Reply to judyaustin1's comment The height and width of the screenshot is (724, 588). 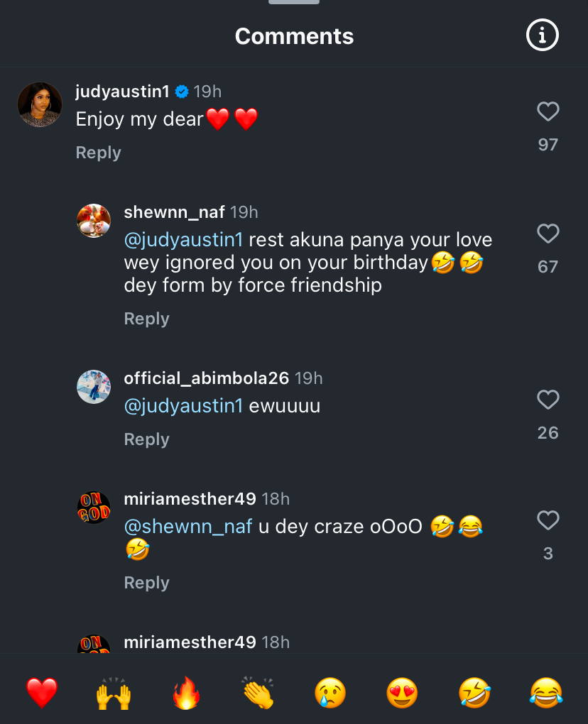click(98, 153)
